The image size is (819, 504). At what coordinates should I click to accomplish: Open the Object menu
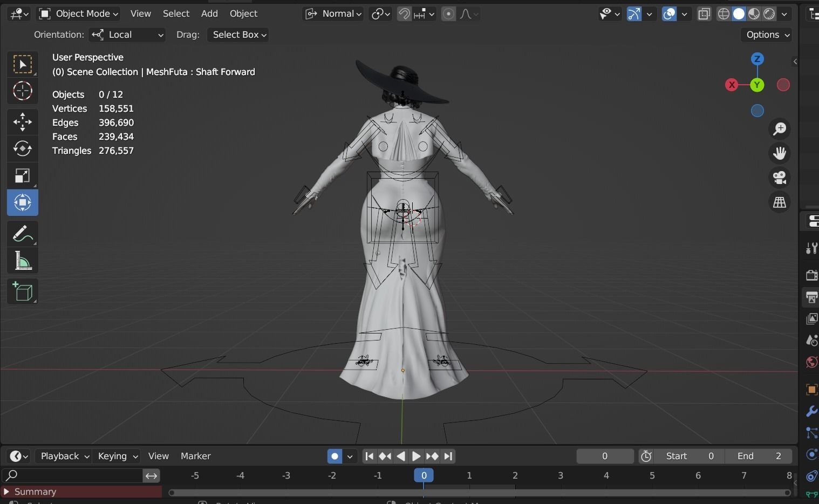pos(243,13)
